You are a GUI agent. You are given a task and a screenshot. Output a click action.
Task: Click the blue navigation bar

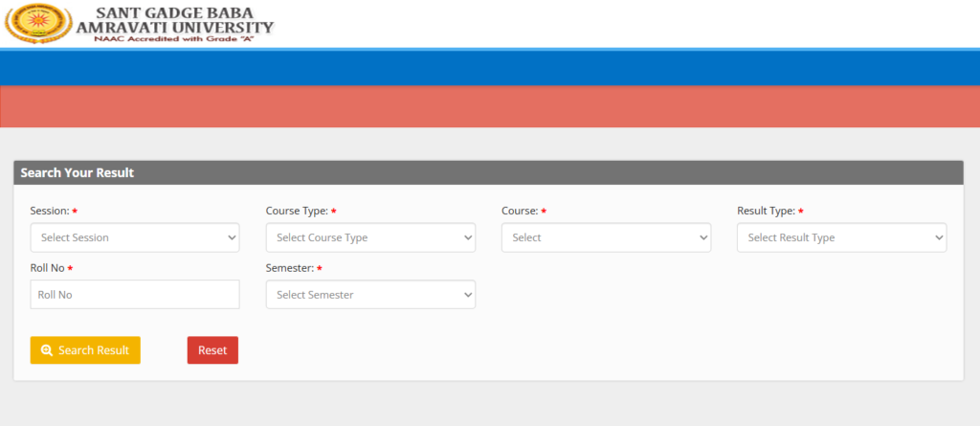click(490, 68)
